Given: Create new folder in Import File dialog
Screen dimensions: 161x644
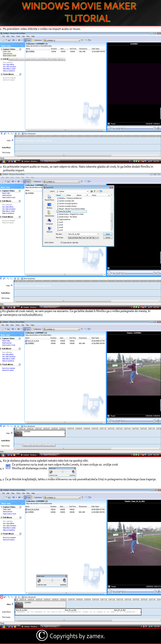Looking at the screenshot, I should 97,191.
